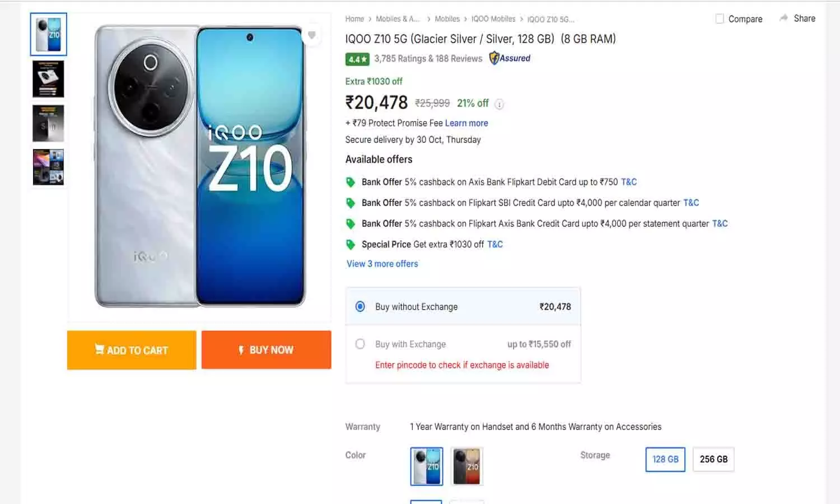
Task: Expand View 3 more offers
Action: tap(382, 264)
